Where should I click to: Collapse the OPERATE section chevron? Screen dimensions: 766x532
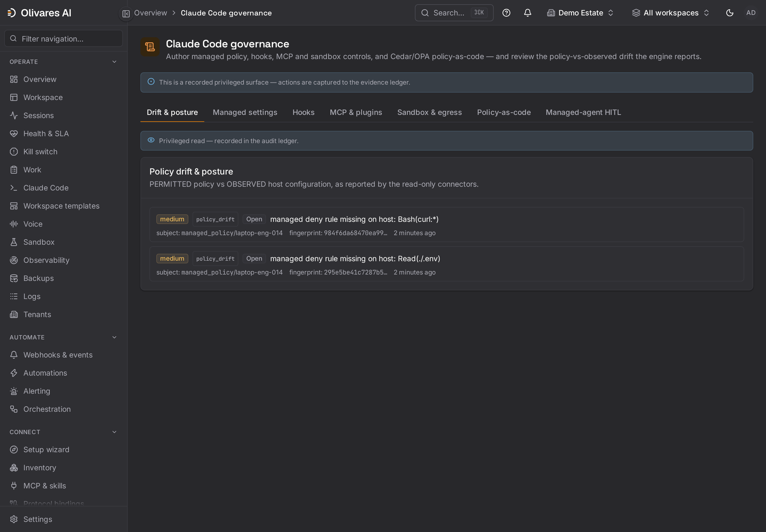(114, 62)
